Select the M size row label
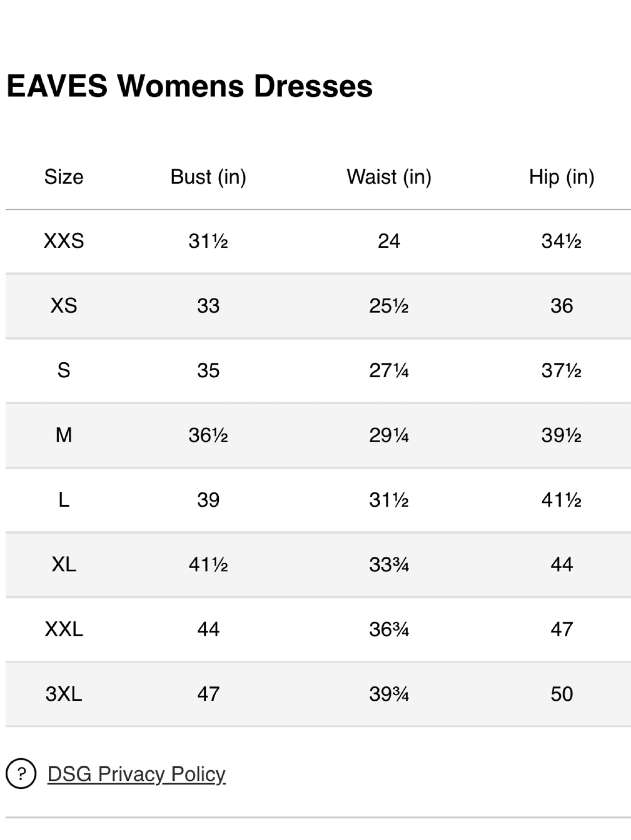This screenshot has height=840, width=631. pos(64,435)
